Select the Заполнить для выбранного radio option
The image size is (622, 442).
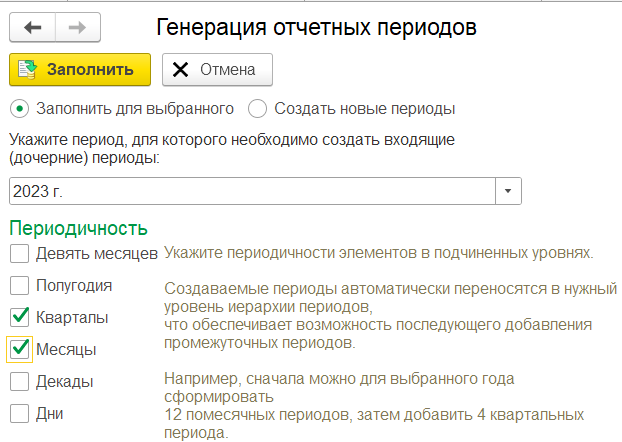click(x=19, y=109)
